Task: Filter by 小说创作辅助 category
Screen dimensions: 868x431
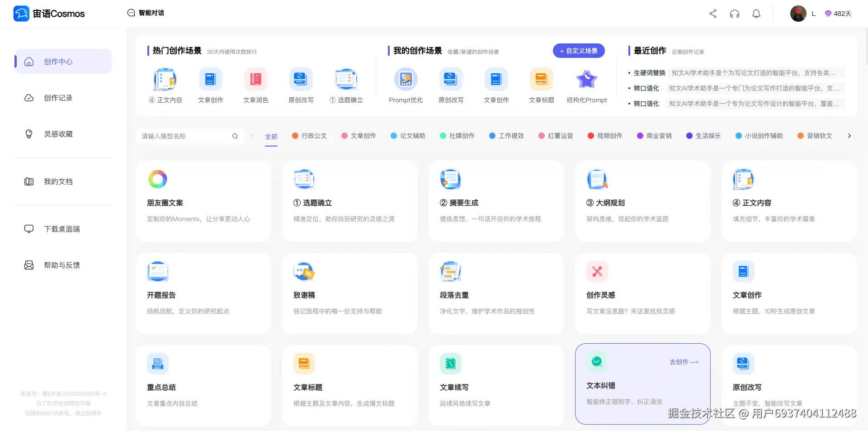Action: tap(759, 136)
